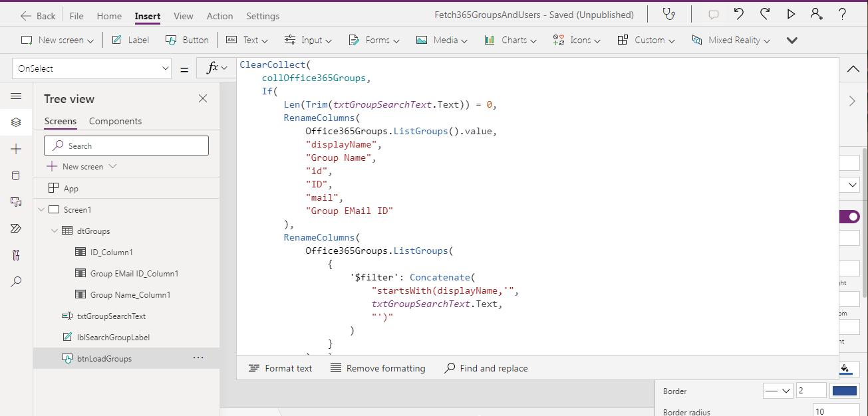
Task: Open the Action tab
Action: coord(219,16)
